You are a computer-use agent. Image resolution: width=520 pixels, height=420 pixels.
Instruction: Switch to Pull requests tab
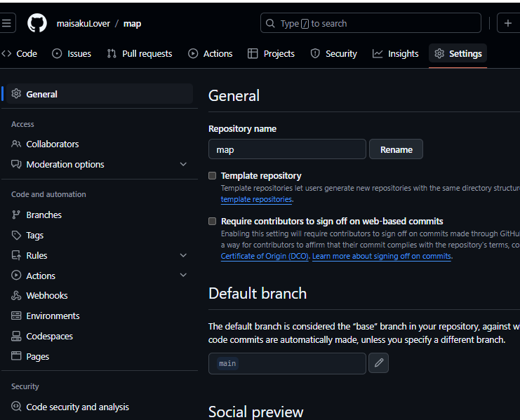[x=140, y=54]
